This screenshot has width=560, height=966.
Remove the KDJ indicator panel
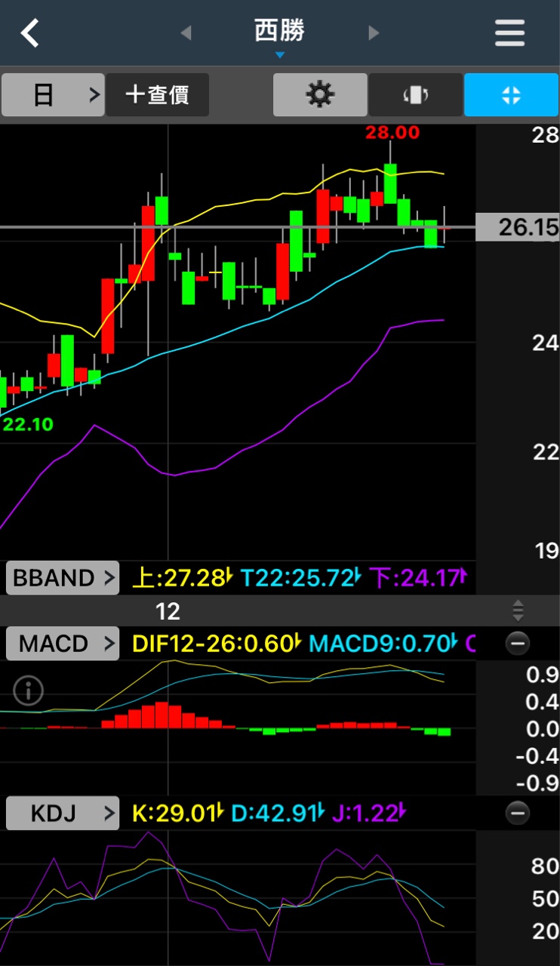pyautogui.click(x=518, y=813)
